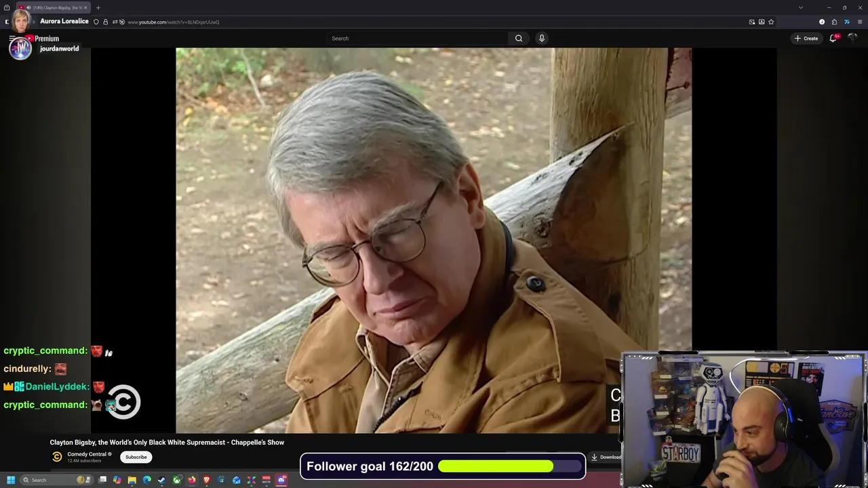
Task: Click the Windows taskbar Search box
Action: coord(56,480)
